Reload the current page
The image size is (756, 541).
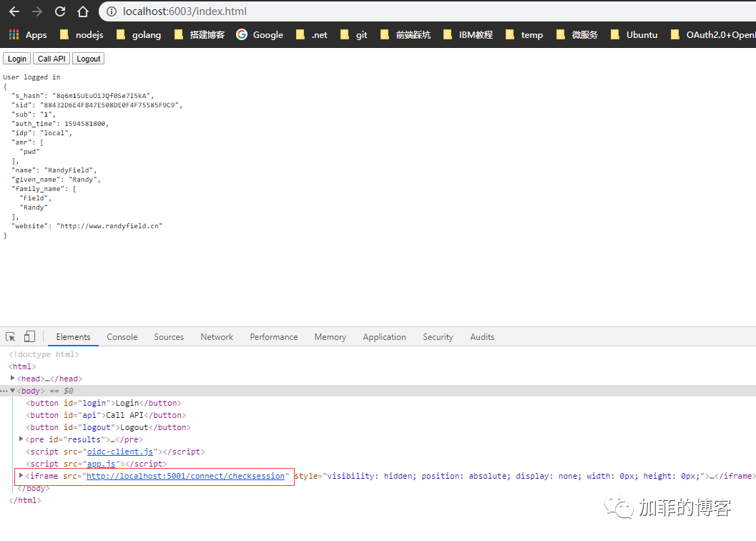[60, 11]
